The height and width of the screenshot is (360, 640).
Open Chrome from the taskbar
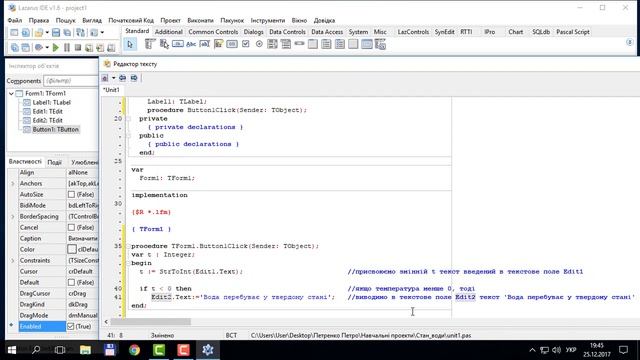pyautogui.click(x=134, y=350)
